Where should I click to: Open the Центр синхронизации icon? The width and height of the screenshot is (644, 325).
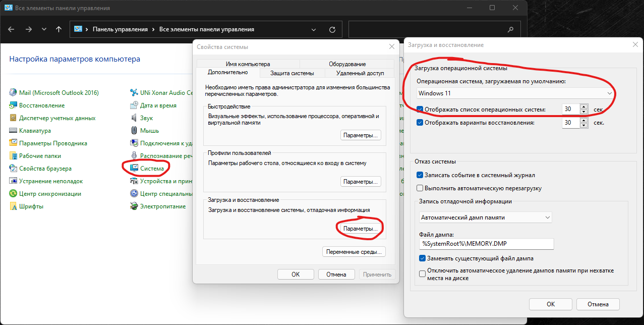(x=13, y=194)
